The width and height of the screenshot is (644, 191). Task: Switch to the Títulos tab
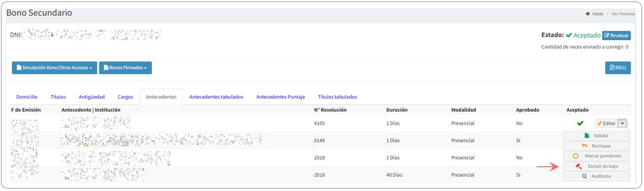pos(58,97)
